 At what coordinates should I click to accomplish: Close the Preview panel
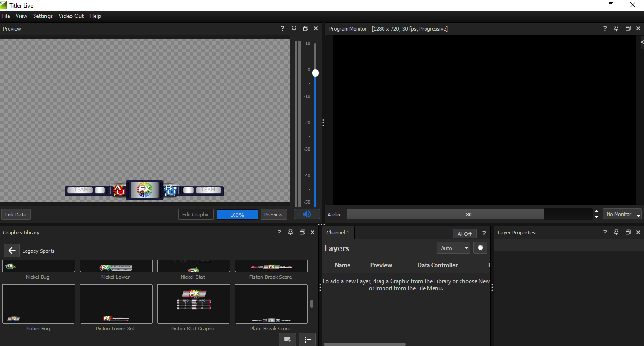coord(316,29)
